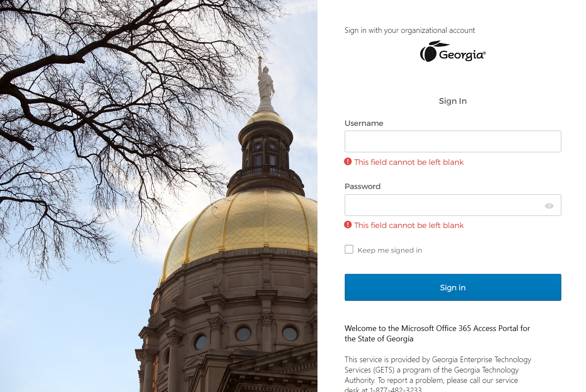
Task: Click the 'Keep me signed in' label
Action: tap(390, 250)
